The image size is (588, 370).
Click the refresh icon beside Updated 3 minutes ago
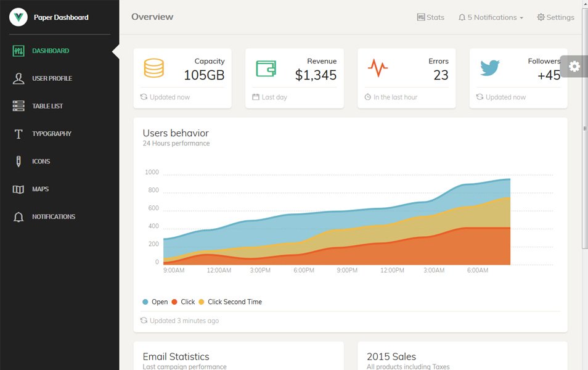[144, 321]
